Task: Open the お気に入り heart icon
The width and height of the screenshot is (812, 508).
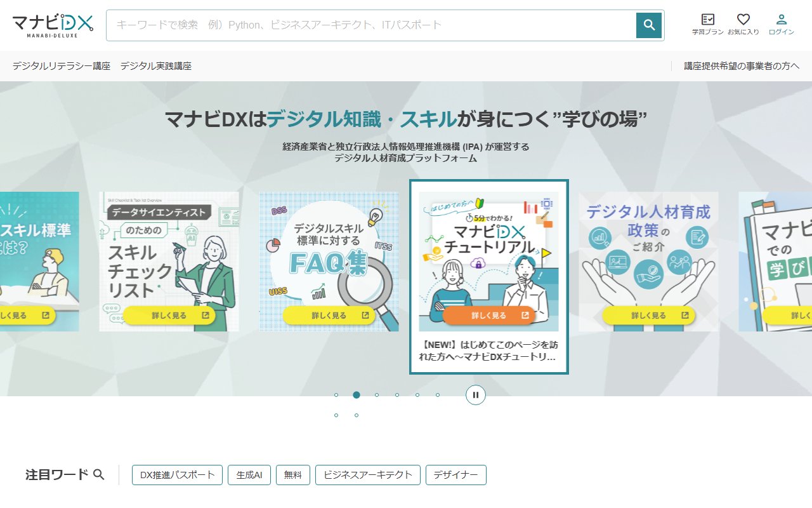Action: [743, 24]
